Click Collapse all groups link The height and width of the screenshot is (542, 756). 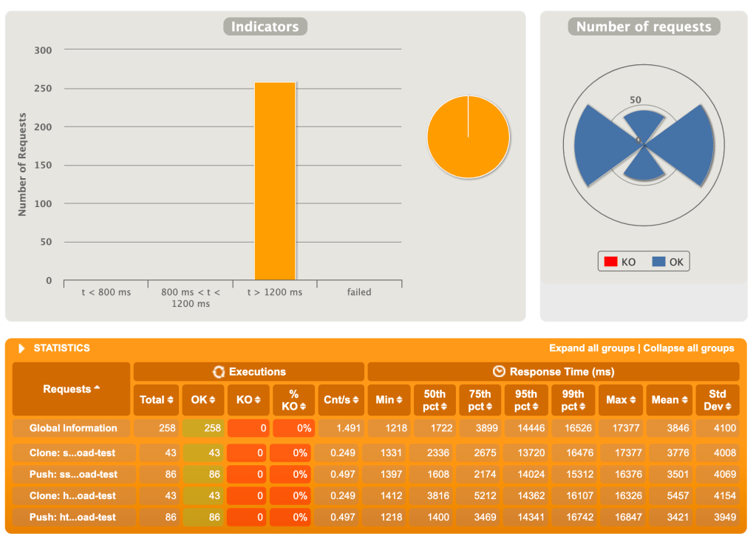pyautogui.click(x=689, y=348)
